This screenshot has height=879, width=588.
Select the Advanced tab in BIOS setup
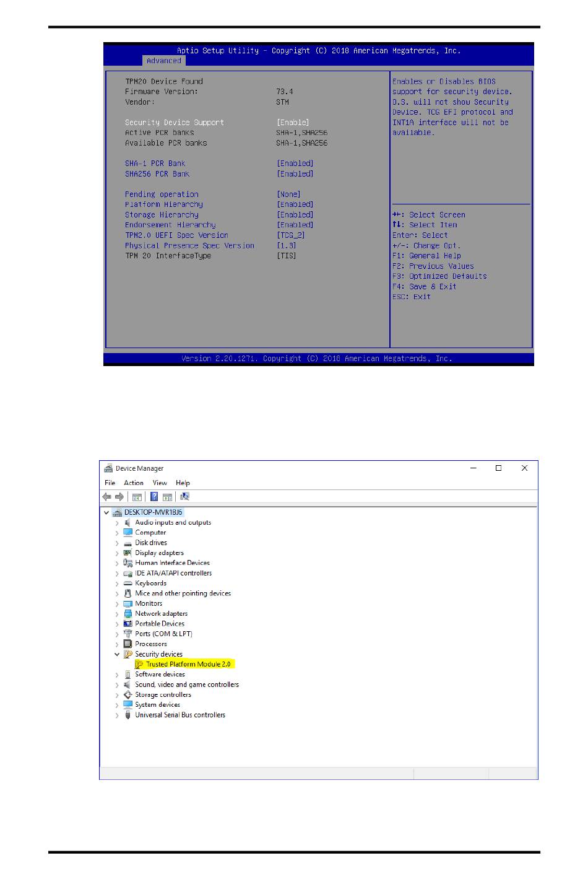pos(164,61)
